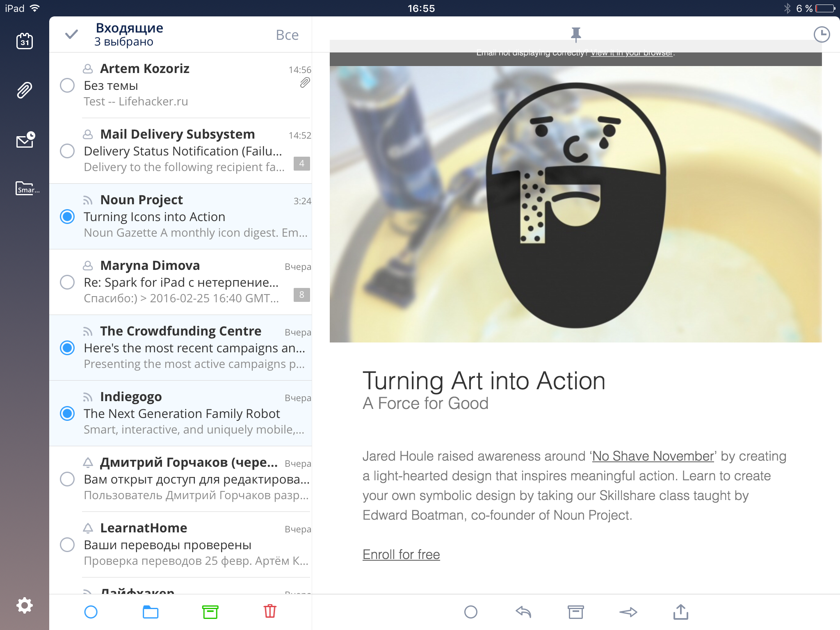Delete selected emails with red trash
The image size is (840, 630).
coord(270,612)
